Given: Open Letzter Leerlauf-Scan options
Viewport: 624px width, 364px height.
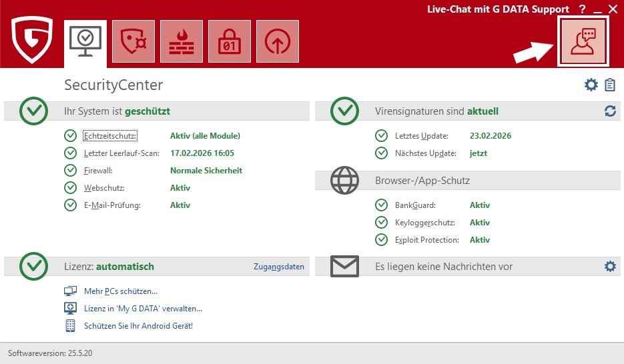Looking at the screenshot, I should click(121, 153).
